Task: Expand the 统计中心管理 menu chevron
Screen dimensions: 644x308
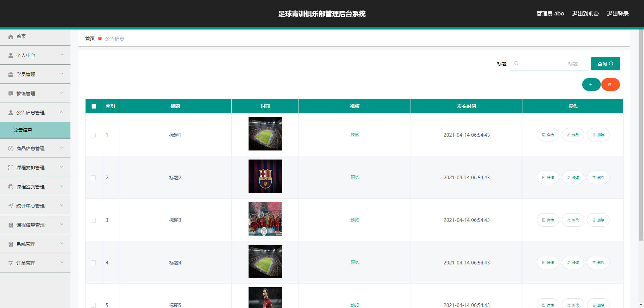Action: tap(62, 205)
